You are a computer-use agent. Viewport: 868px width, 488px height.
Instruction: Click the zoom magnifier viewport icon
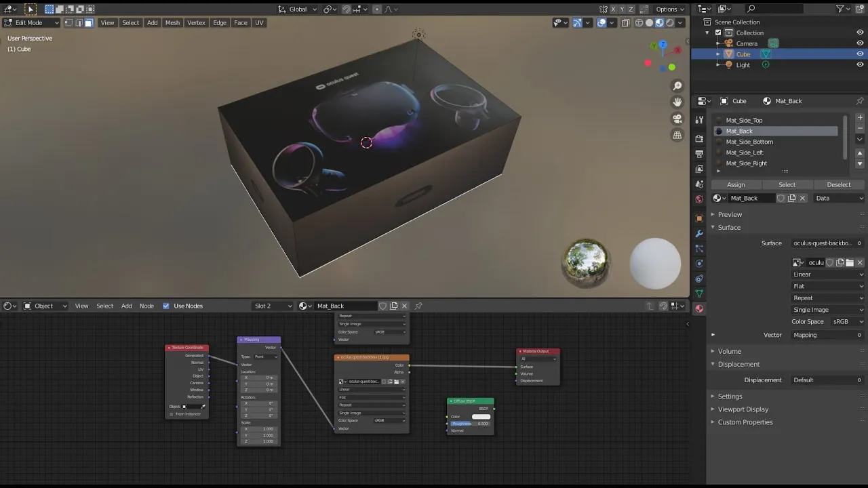click(677, 86)
